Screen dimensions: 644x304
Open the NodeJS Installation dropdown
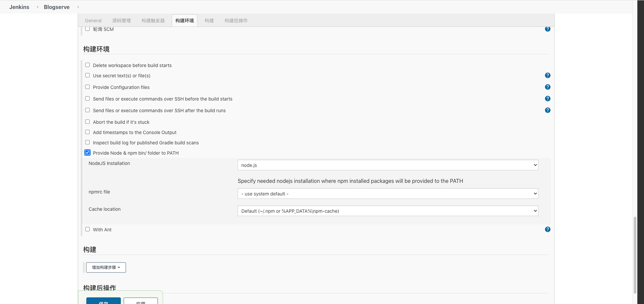point(388,165)
